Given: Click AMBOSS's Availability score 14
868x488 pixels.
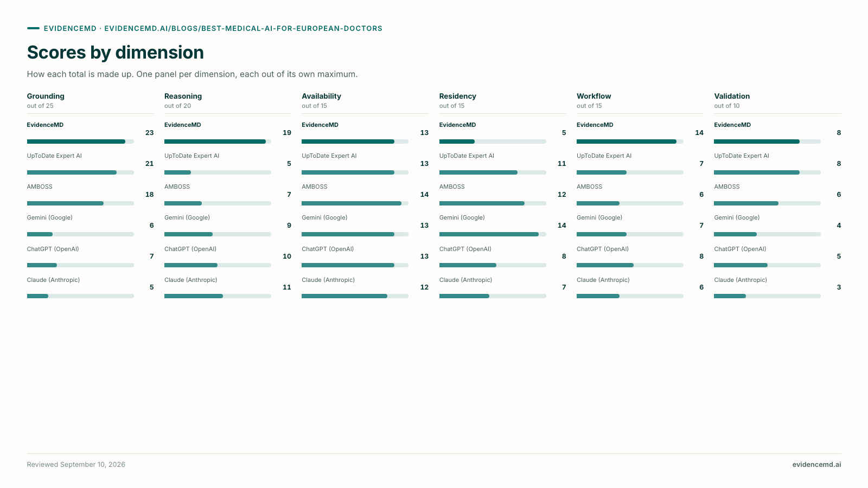Looking at the screenshot, I should click(x=424, y=194).
